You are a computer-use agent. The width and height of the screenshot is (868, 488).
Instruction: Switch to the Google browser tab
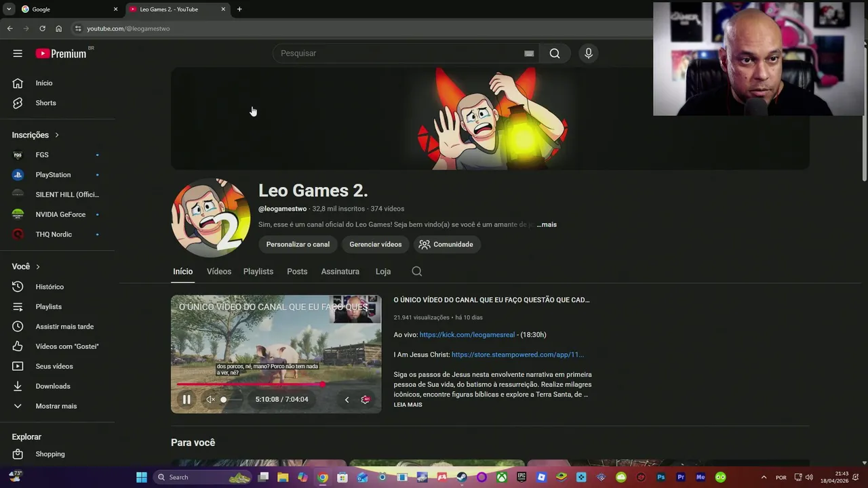[68, 9]
